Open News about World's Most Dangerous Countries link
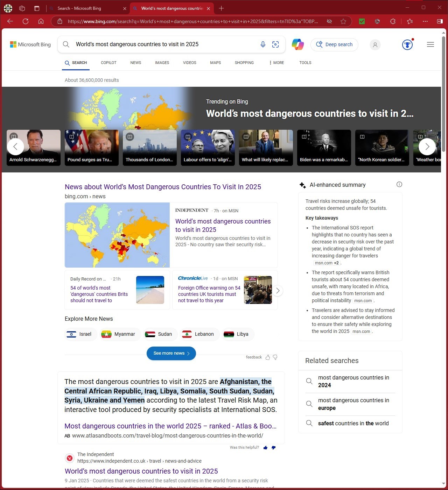 pyautogui.click(x=163, y=187)
